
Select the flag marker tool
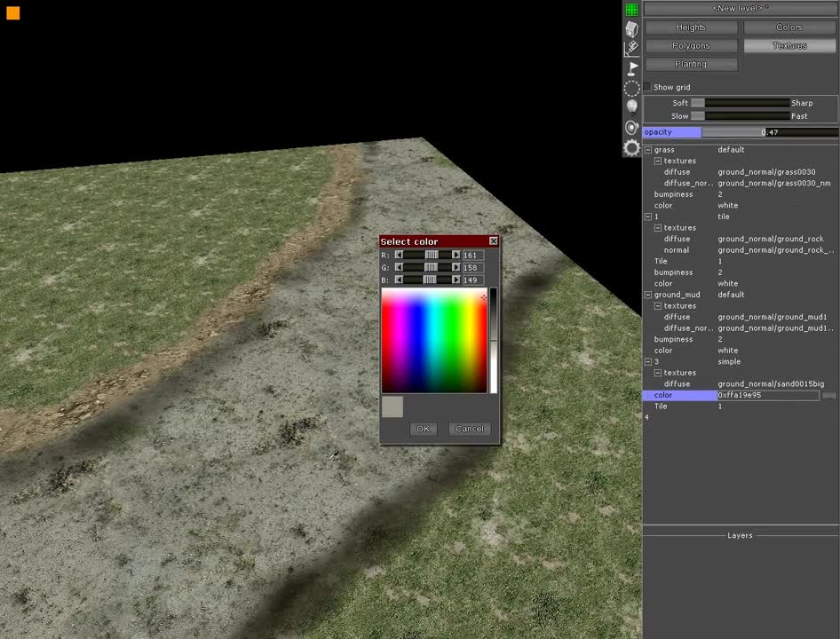pos(631,68)
